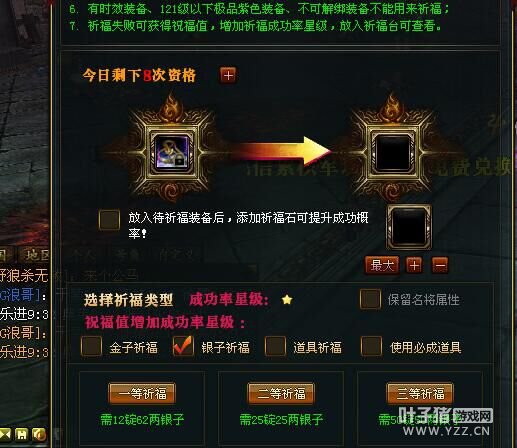Click the equipment item in the left blessing slot
The width and height of the screenshot is (517, 448).
tap(172, 152)
